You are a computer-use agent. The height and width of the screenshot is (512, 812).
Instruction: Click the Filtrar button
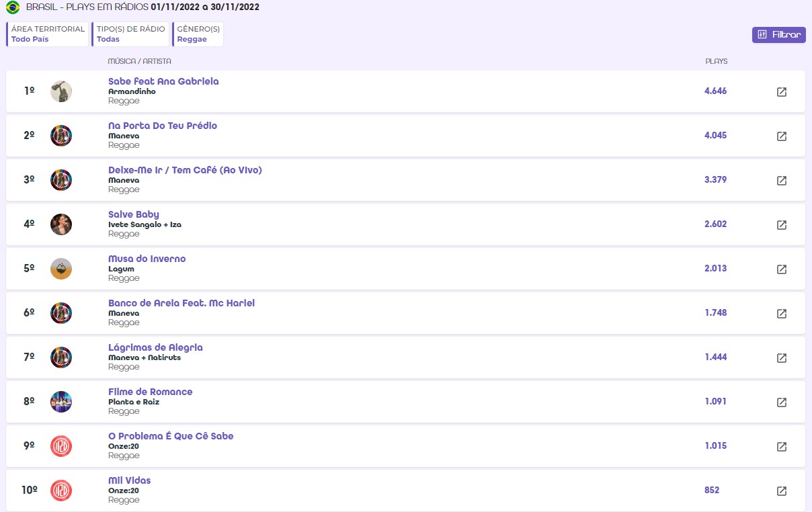pos(778,35)
